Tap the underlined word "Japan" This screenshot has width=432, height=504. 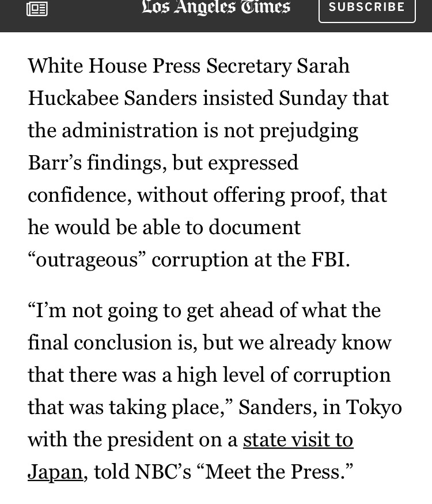click(x=55, y=472)
